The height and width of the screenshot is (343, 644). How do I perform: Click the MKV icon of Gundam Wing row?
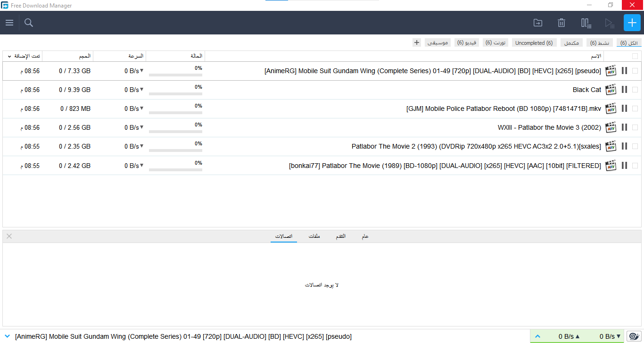611,71
